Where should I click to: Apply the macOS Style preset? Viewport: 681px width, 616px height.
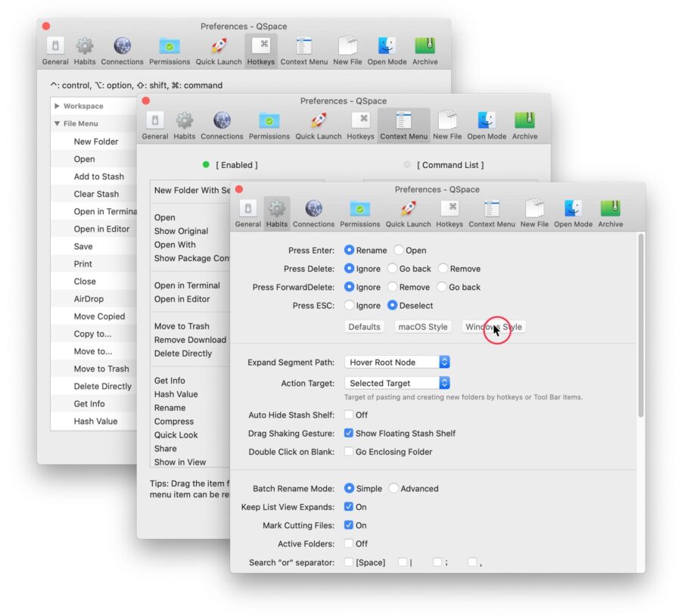[422, 326]
